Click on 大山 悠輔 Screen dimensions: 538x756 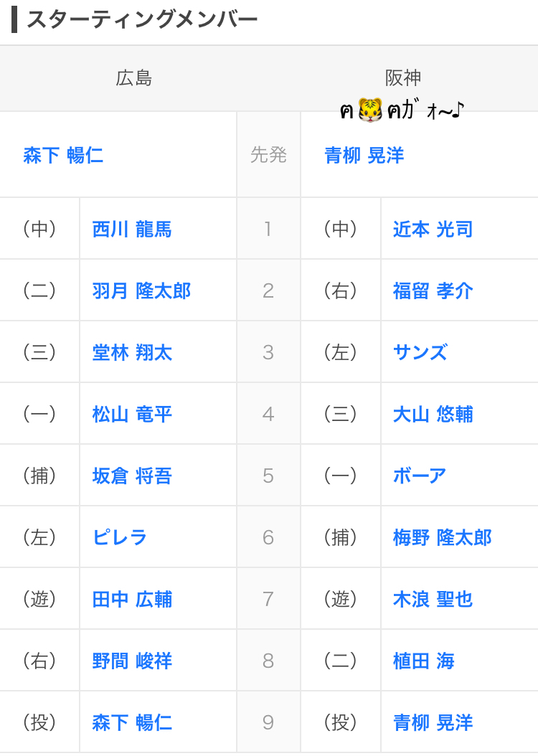433,415
